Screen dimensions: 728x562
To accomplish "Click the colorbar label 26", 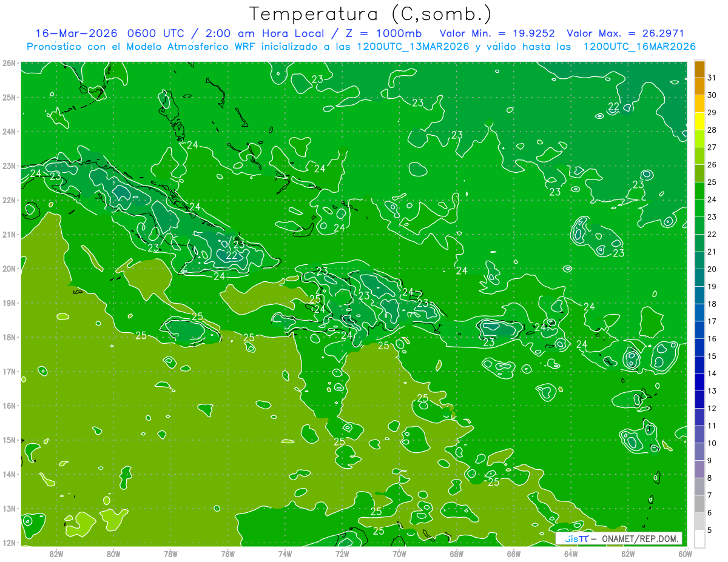I will click(712, 165).
